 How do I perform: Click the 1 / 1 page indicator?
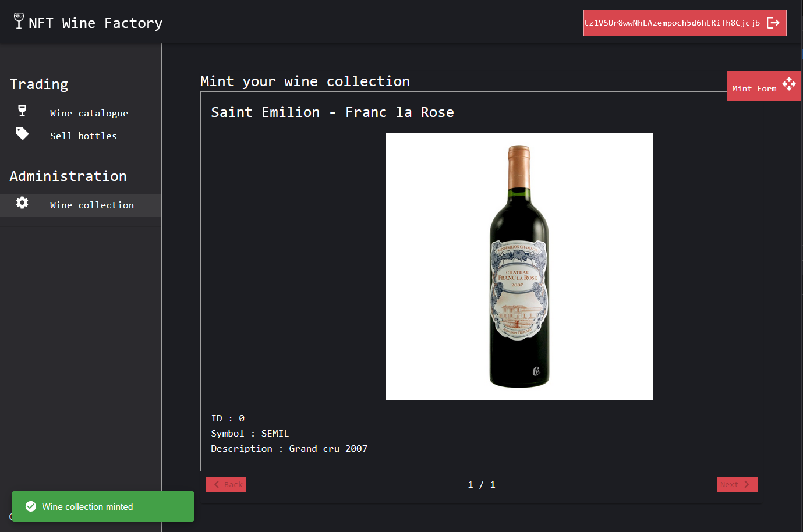pos(482,484)
